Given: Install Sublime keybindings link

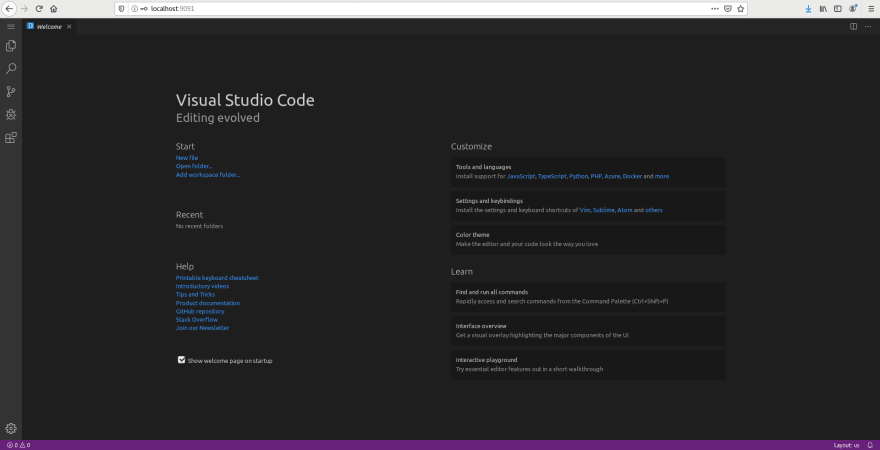Looking at the screenshot, I should tap(603, 210).
